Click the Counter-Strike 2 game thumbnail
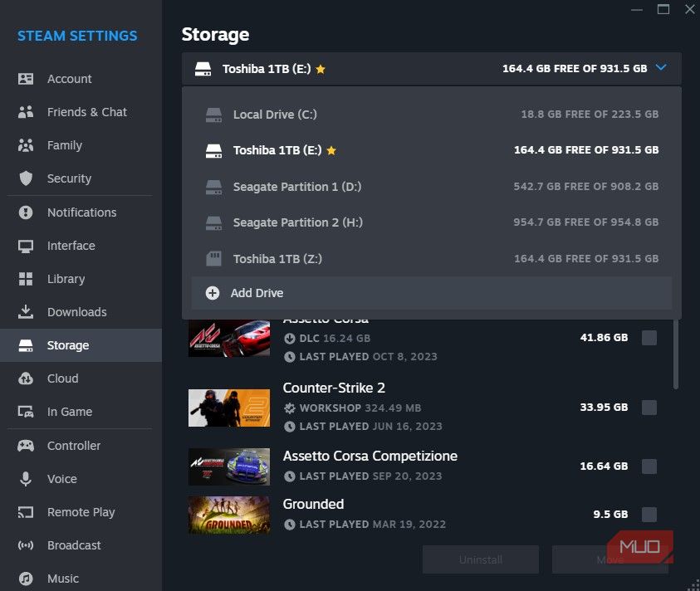700x591 pixels. coord(228,407)
